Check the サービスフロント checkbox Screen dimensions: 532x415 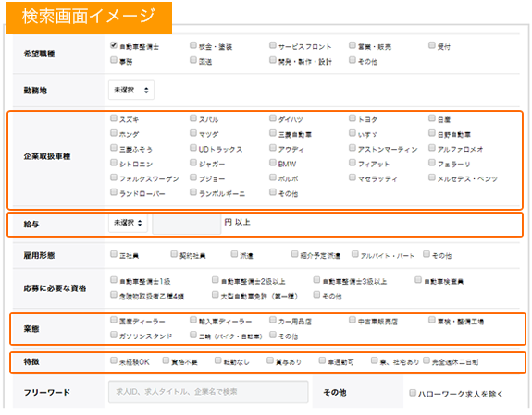(x=273, y=45)
